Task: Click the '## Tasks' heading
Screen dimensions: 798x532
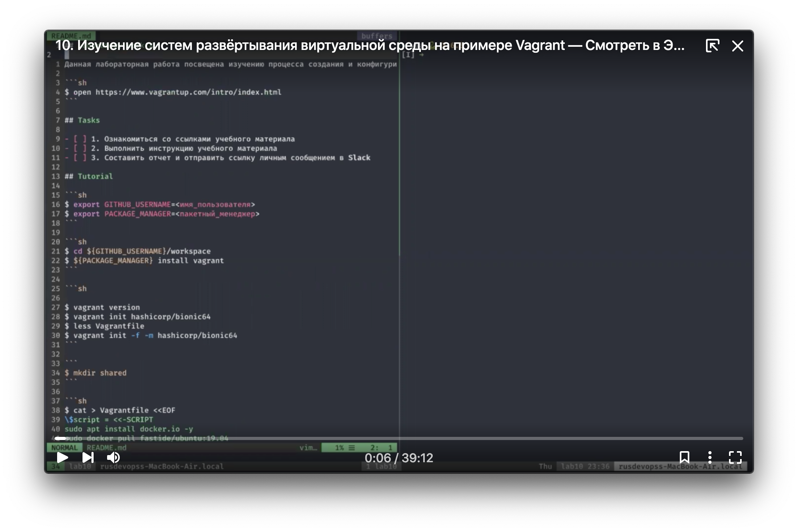Action: 82,120
